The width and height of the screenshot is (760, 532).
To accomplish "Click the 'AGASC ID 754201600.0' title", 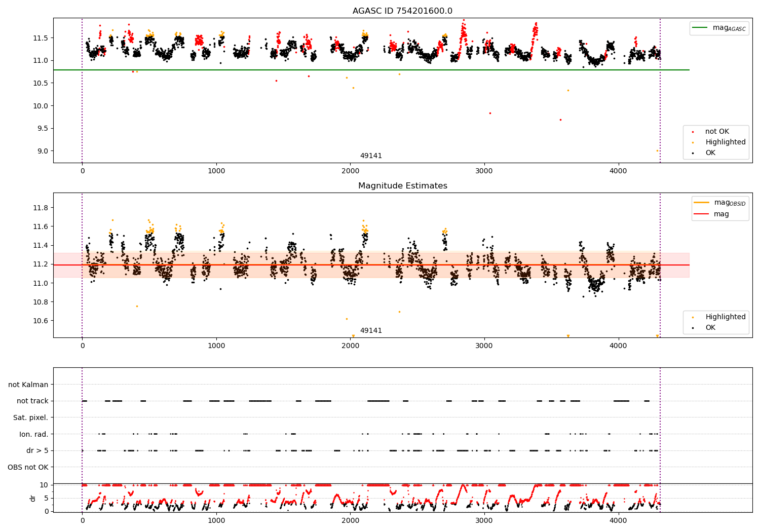I will (403, 11).
